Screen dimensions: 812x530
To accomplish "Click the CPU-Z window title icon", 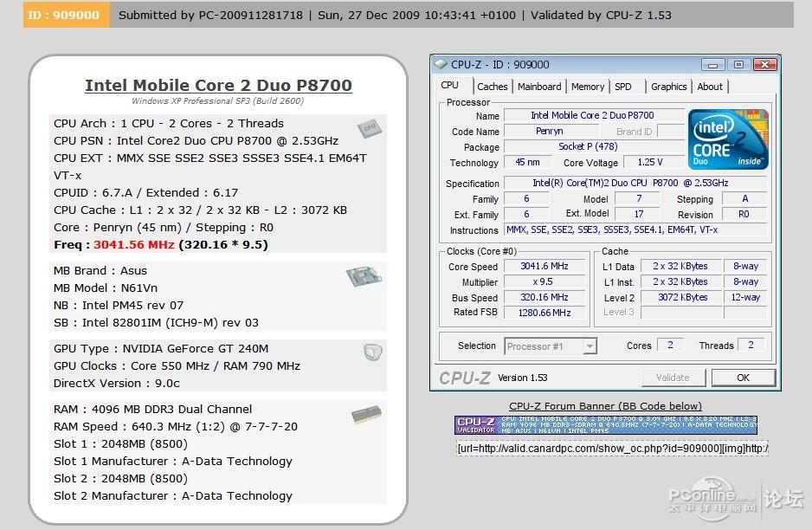I will pyautogui.click(x=441, y=64).
